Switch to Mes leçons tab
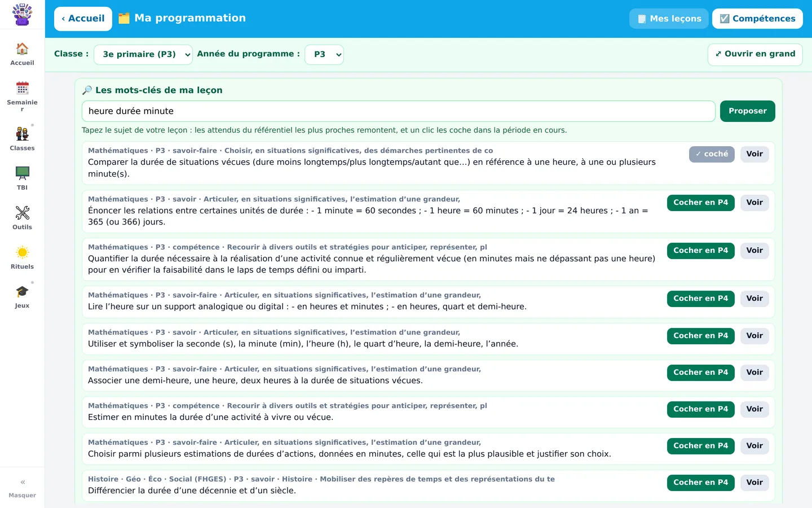The image size is (812, 508). point(669,19)
